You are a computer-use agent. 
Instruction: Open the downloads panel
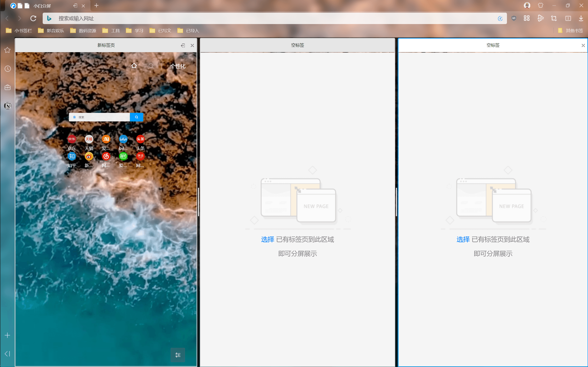tap(581, 18)
